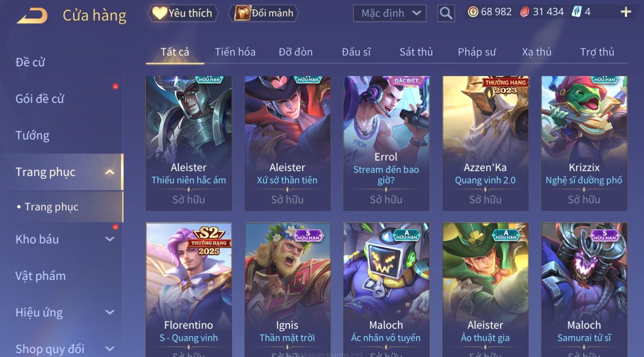
Task: Open the search magnifier icon
Action: coord(446,13)
